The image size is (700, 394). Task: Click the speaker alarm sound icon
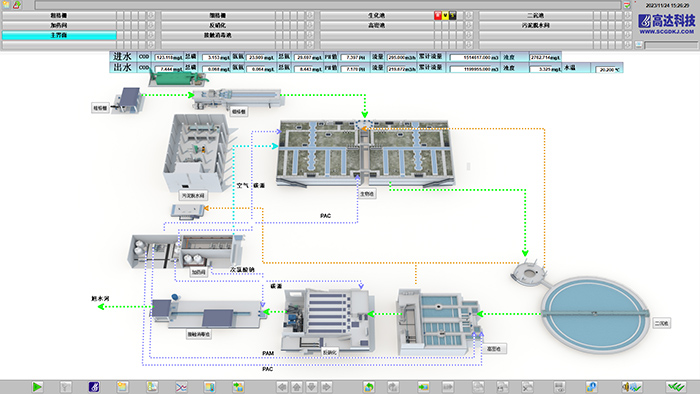click(x=632, y=387)
